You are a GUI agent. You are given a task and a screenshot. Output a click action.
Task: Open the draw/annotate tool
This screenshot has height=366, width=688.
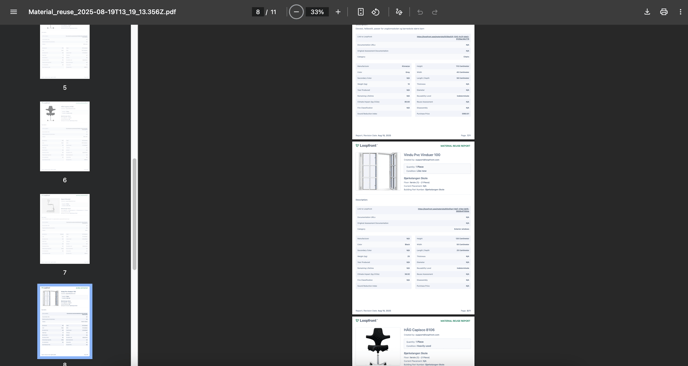pyautogui.click(x=399, y=12)
